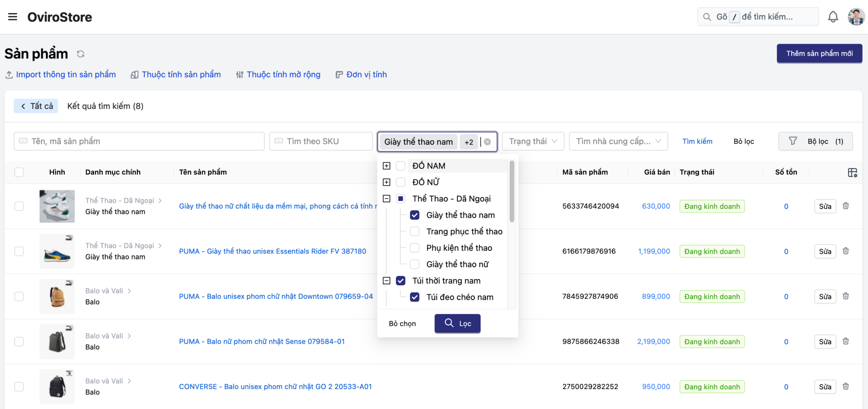
Task: Clear selected categories in filter box
Action: pyautogui.click(x=487, y=142)
